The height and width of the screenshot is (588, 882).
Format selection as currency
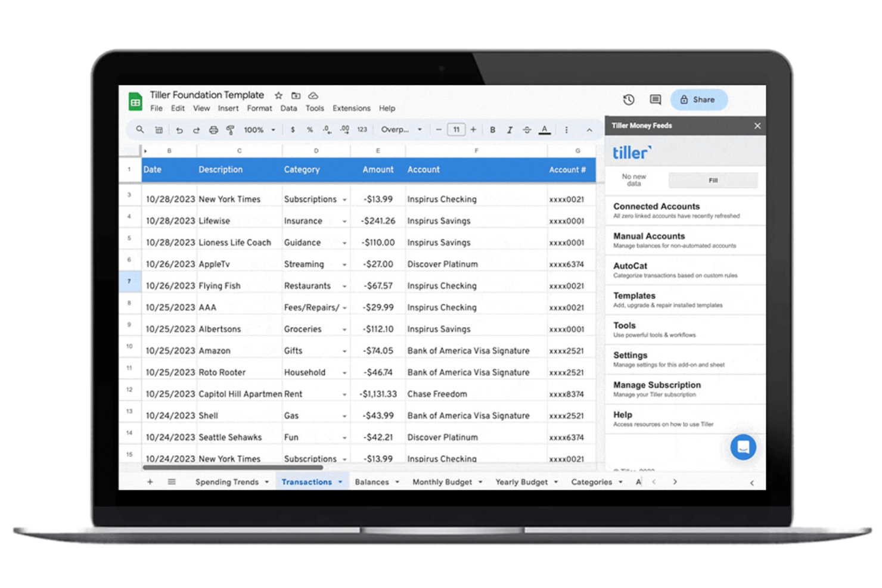tap(291, 129)
